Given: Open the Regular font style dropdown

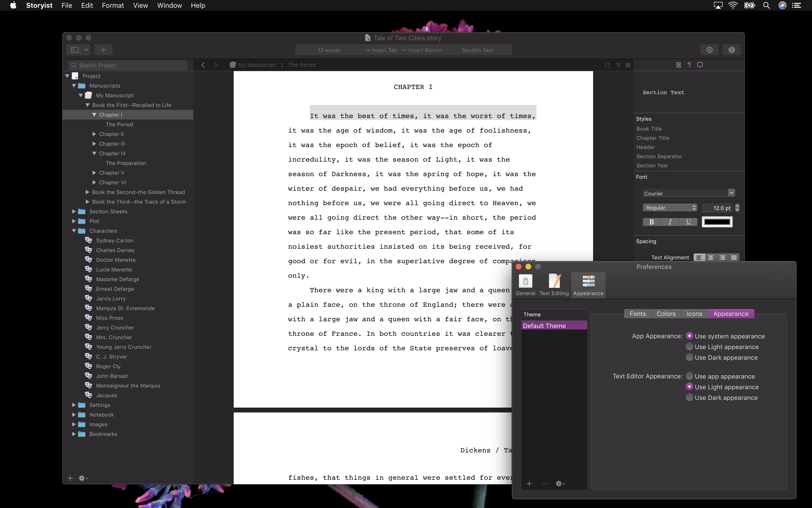Looking at the screenshot, I should pos(670,208).
